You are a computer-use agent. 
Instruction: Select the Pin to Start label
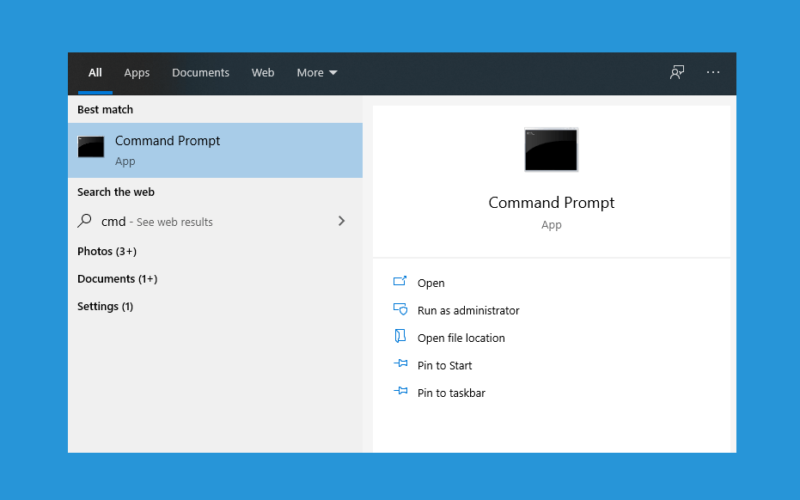point(444,365)
